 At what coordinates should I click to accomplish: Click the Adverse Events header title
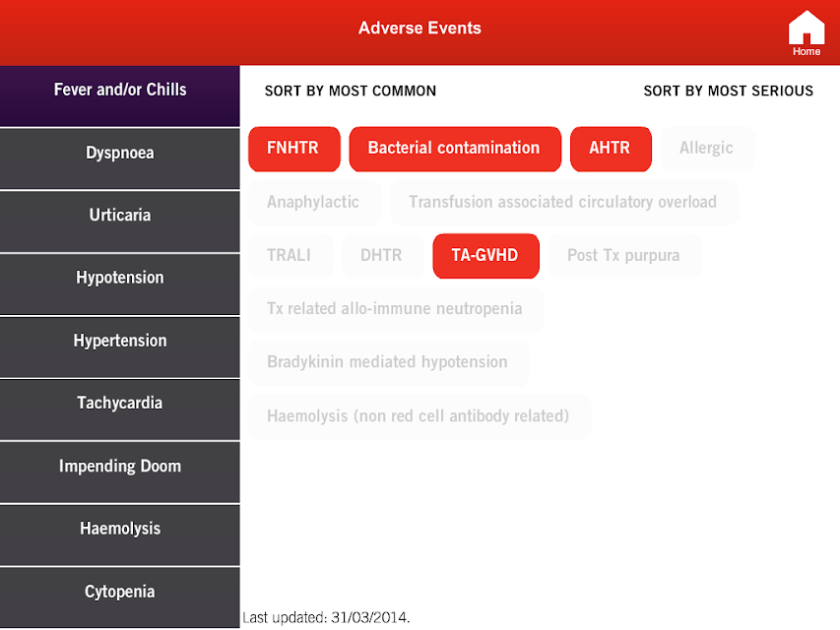point(420,28)
